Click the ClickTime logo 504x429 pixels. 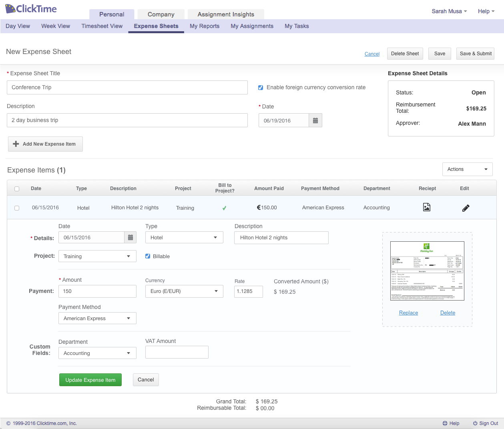point(31,8)
